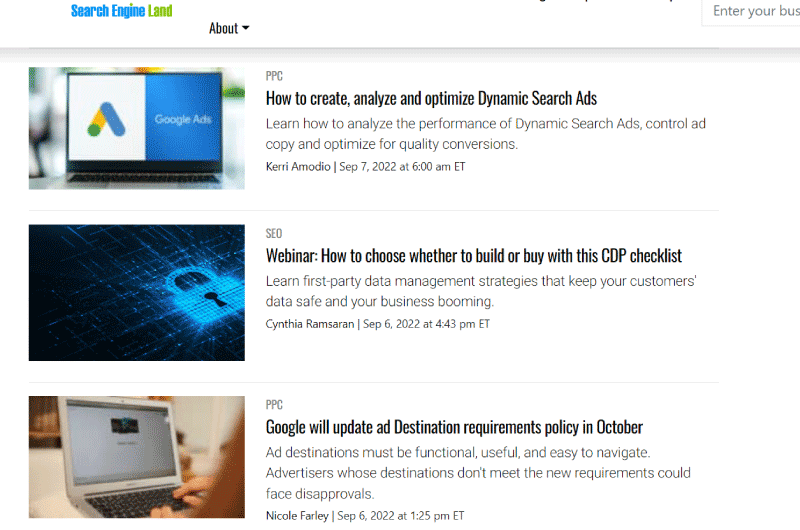Select the SEO category label

point(273,234)
